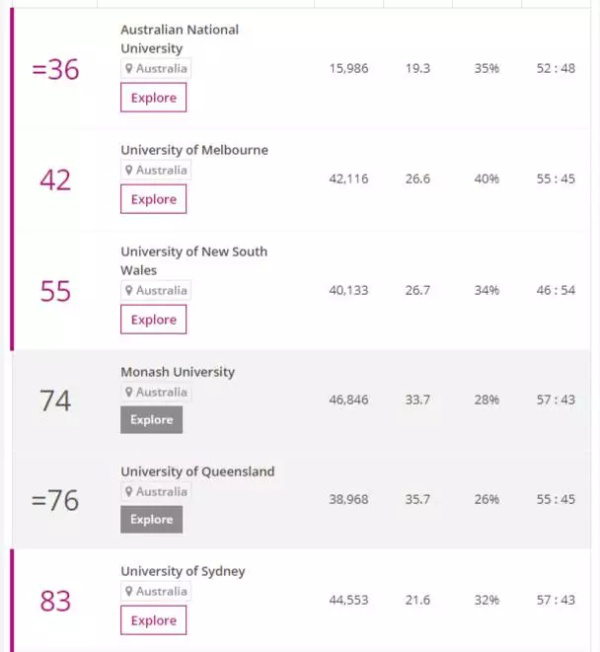Open the Monash University title link

click(178, 372)
